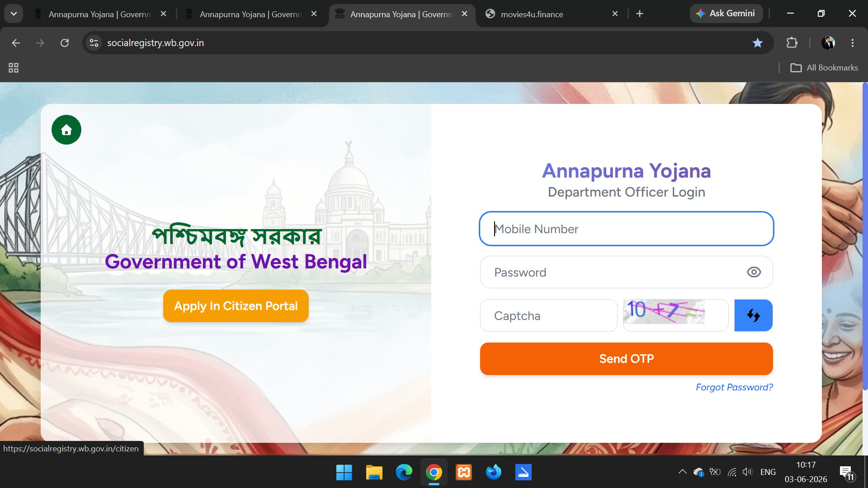The image size is (868, 488).
Task: Refresh the captcha image
Action: click(753, 315)
